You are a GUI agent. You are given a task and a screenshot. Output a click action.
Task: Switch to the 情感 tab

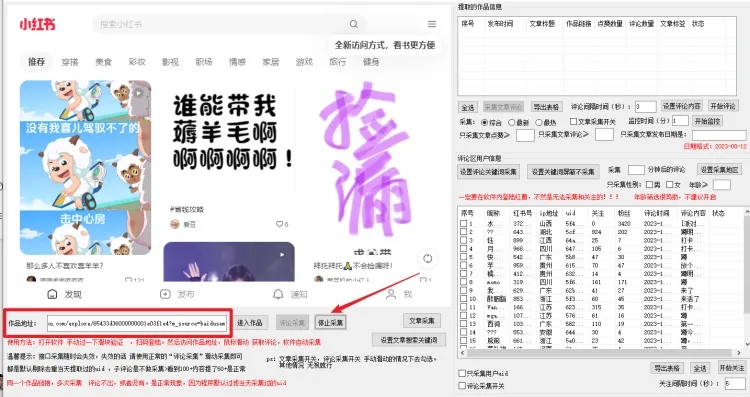[x=237, y=62]
